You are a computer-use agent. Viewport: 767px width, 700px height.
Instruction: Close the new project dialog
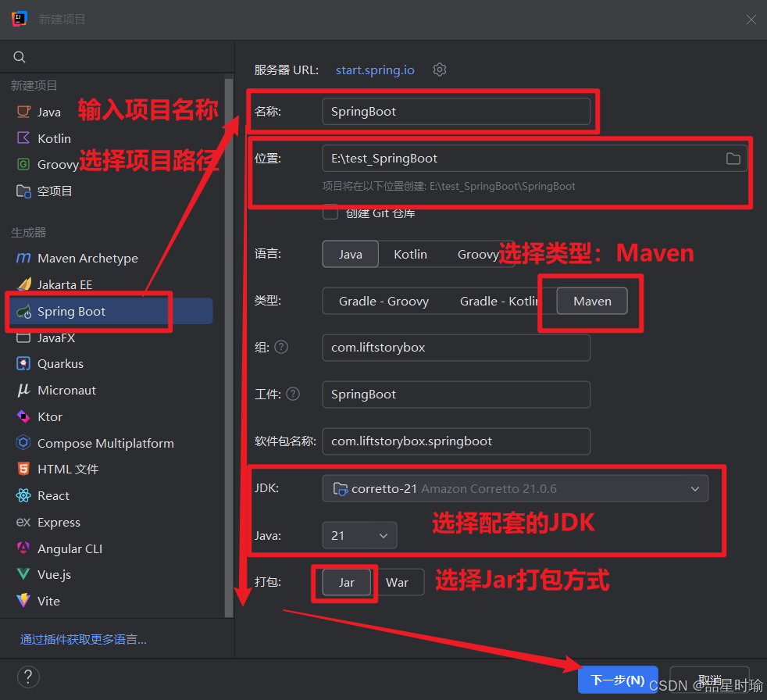751,19
